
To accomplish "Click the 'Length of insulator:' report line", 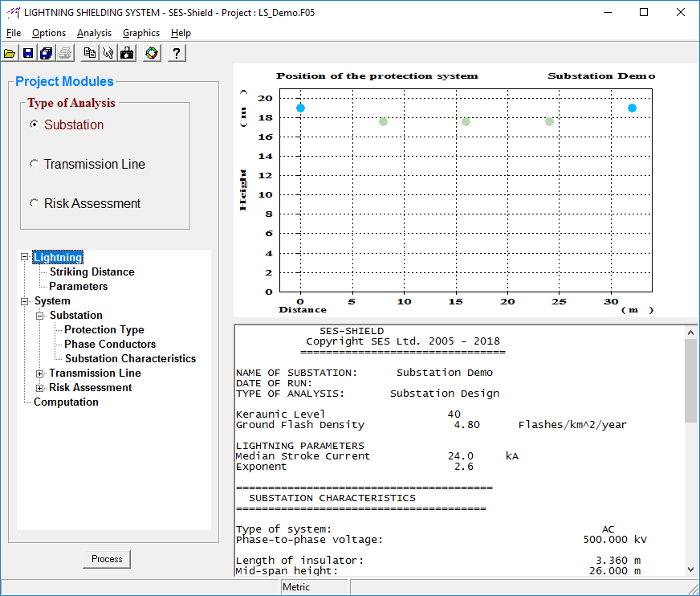I will coord(438,561).
